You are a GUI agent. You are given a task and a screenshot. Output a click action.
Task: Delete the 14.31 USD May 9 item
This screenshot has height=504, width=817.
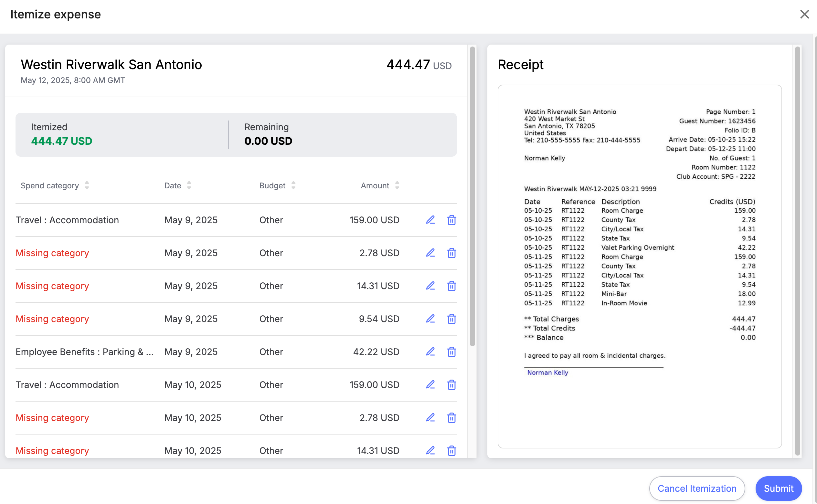pyautogui.click(x=451, y=286)
